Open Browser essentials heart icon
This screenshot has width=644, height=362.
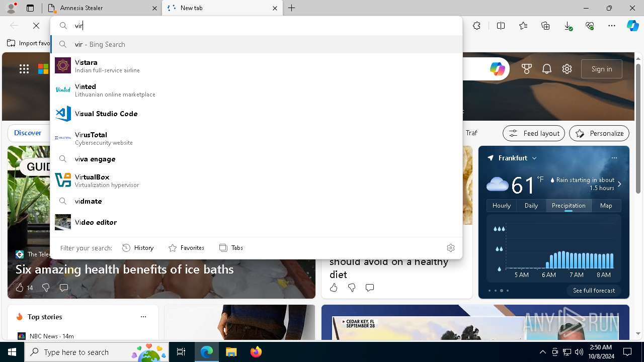(x=590, y=26)
